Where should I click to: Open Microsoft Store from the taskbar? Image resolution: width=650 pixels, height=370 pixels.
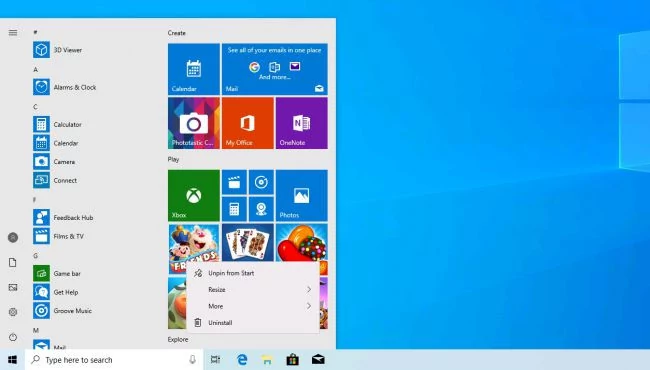[x=293, y=360]
